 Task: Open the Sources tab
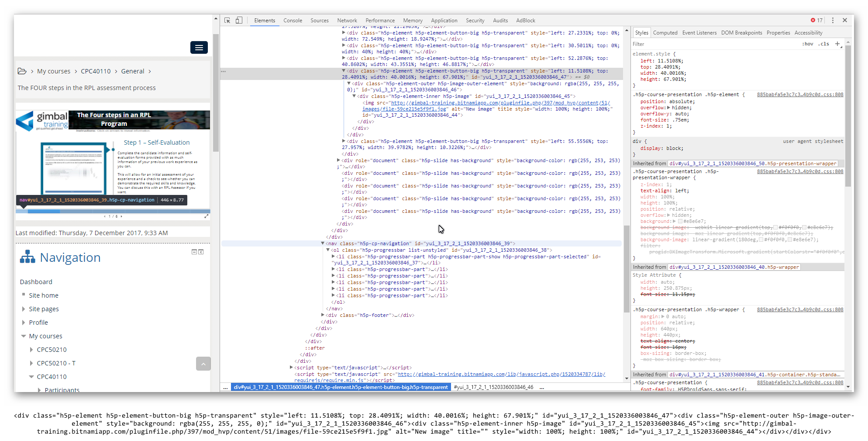pos(320,21)
